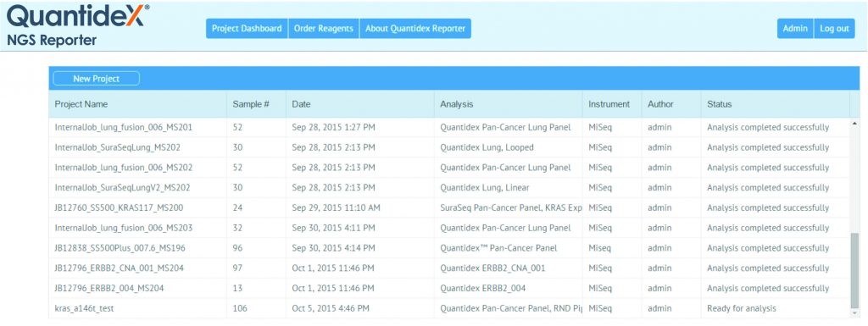The image size is (868, 326).
Task: Open the Project Dashboard tab
Action: click(247, 29)
